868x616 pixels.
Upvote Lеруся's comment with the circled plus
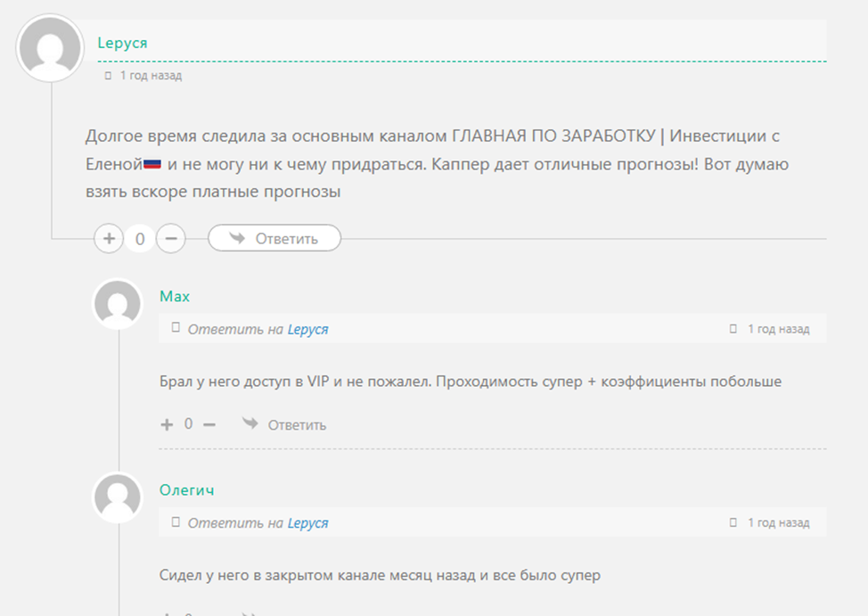click(109, 239)
